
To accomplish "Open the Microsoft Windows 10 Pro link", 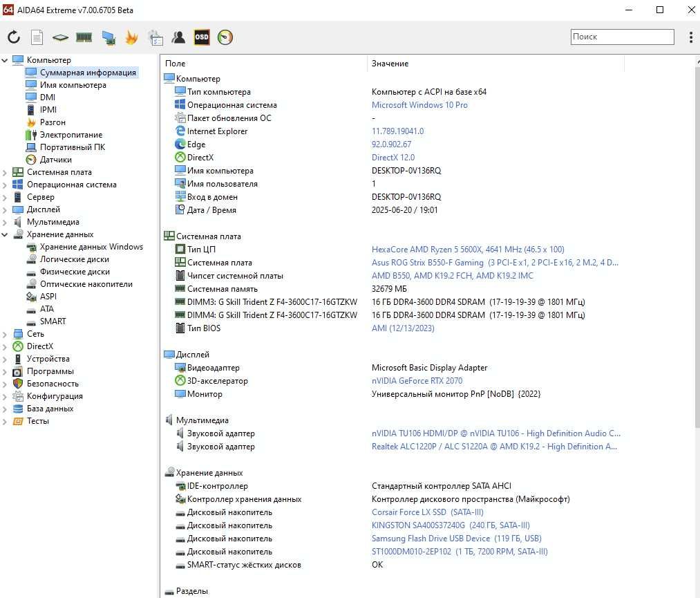I will 419,105.
